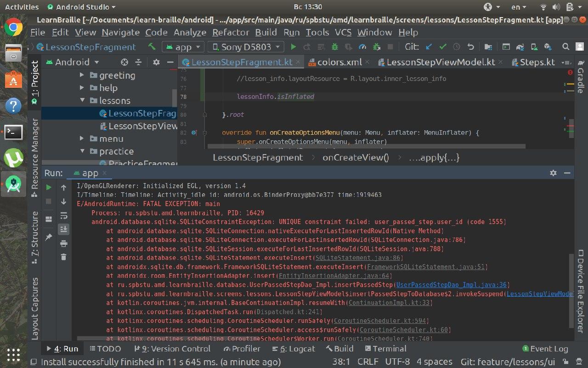
Task: Open the AVD Manager icon in toolbar
Action: tap(534, 47)
